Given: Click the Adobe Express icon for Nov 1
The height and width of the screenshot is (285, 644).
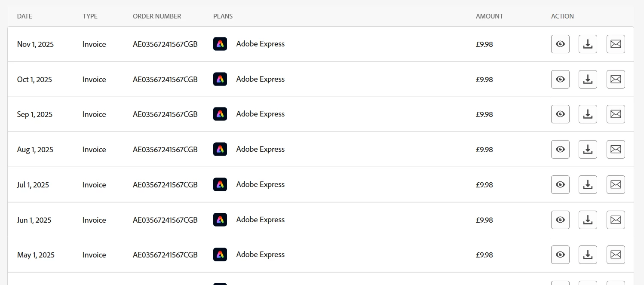Looking at the screenshot, I should point(220,44).
